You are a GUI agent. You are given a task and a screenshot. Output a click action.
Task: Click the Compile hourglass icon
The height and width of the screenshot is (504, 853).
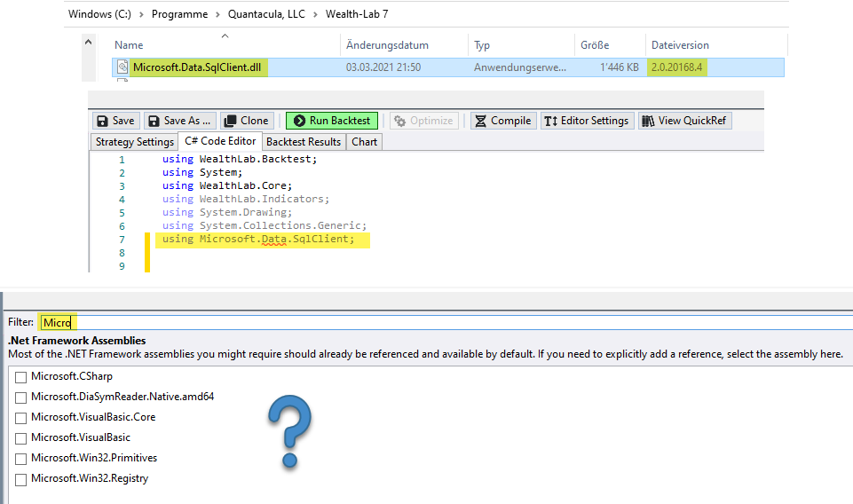(480, 121)
